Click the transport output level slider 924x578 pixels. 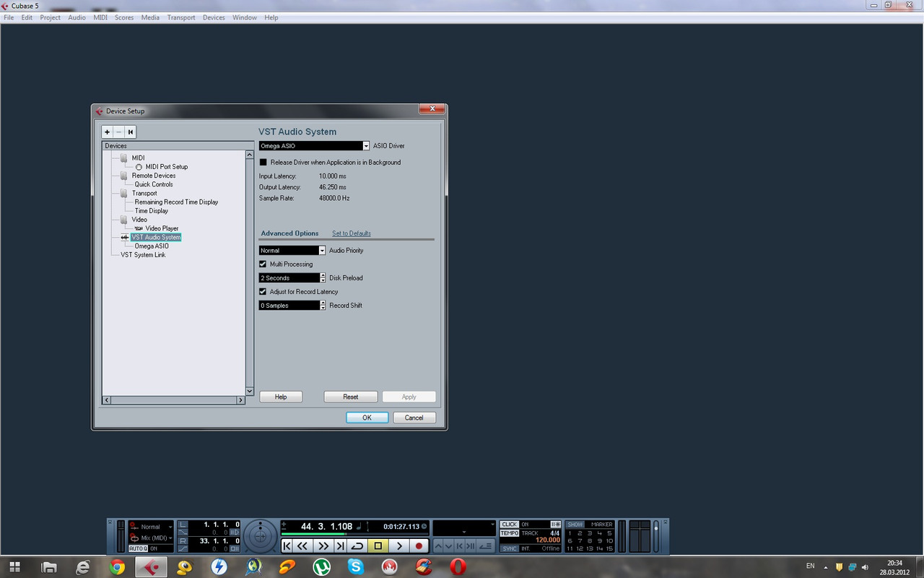[x=655, y=537]
